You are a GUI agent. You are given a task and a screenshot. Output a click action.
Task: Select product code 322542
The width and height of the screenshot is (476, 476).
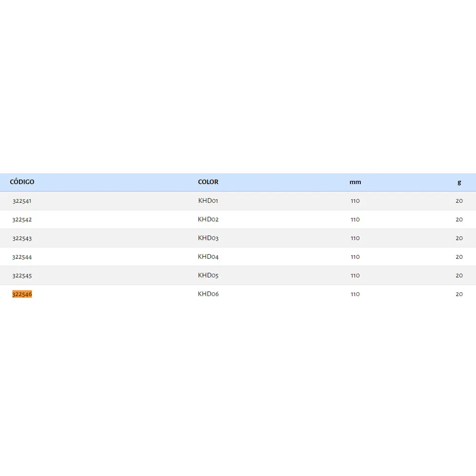pos(22,219)
